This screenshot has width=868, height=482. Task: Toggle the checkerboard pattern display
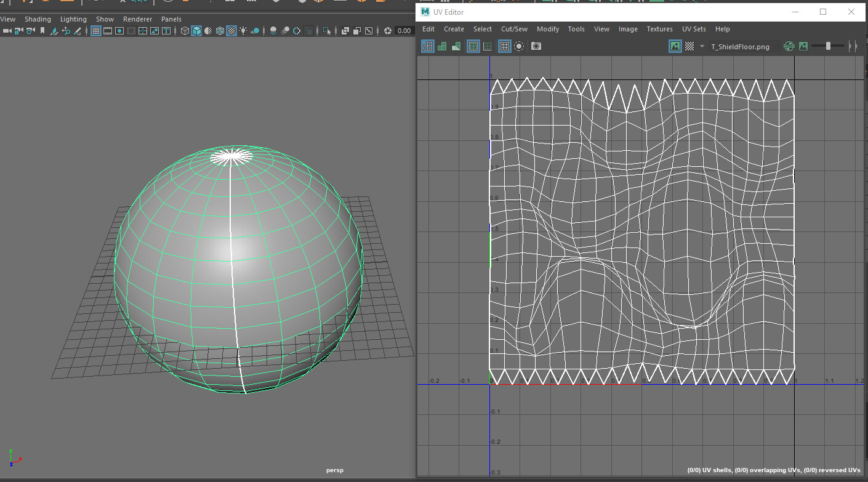(x=689, y=46)
